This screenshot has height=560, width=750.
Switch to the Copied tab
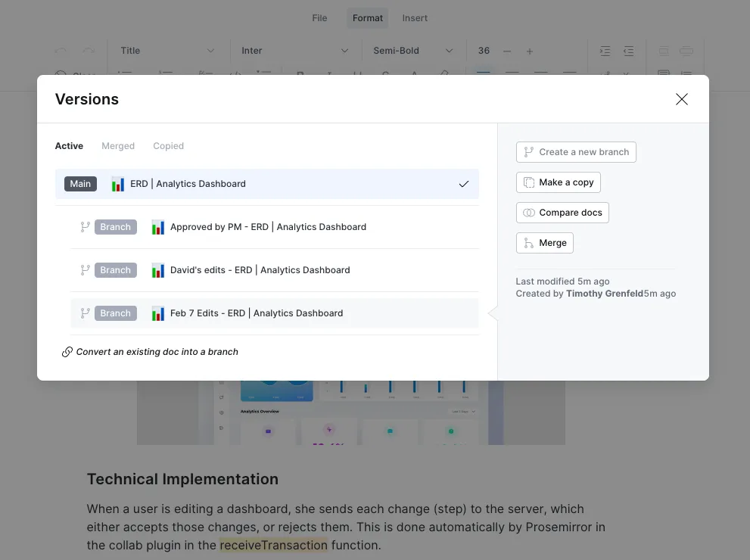coord(168,146)
